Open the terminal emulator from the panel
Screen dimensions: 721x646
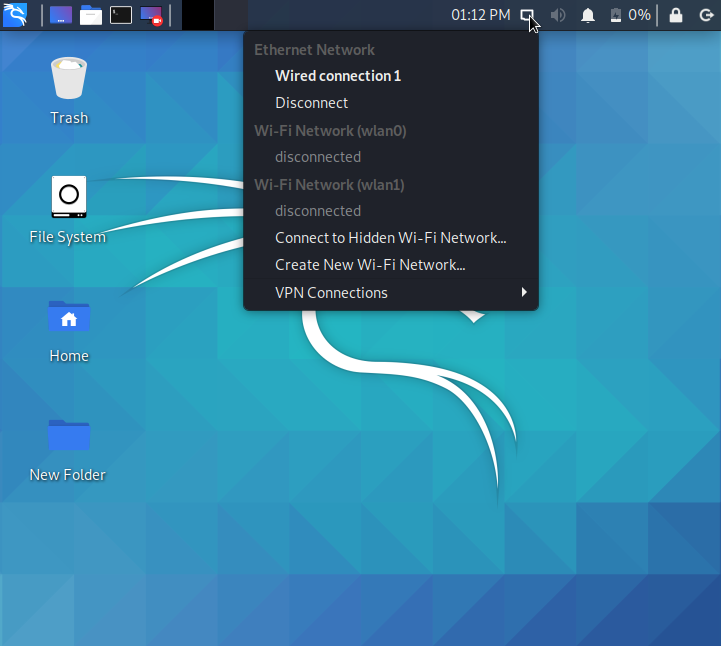tap(121, 15)
